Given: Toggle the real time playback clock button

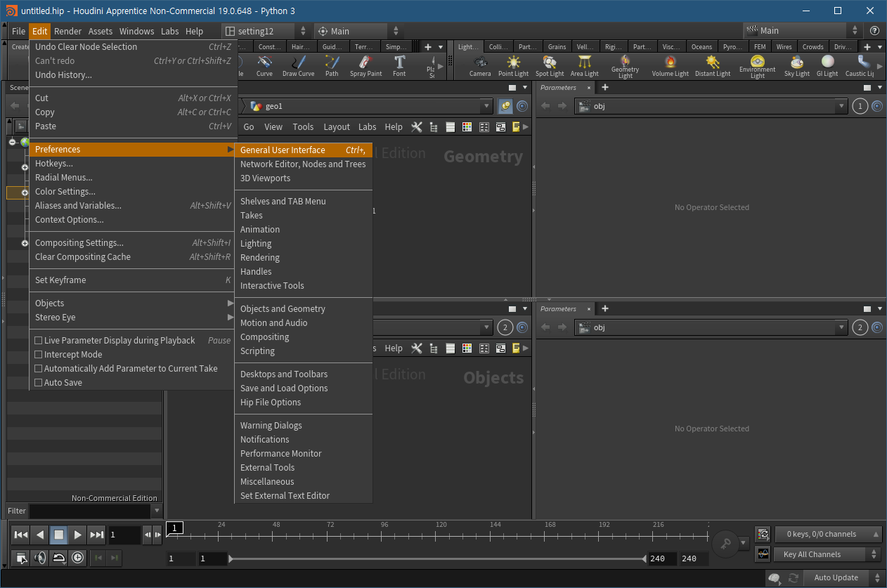Looking at the screenshot, I should (x=77, y=558).
